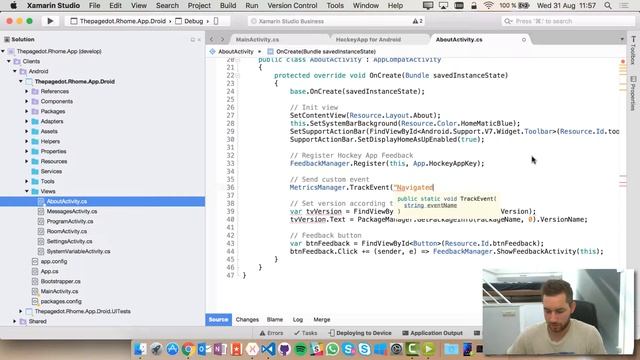Expand Thepagedot.Rhome.App.Droid.UITests project
Screen dimensions: 640x360
point(21,311)
